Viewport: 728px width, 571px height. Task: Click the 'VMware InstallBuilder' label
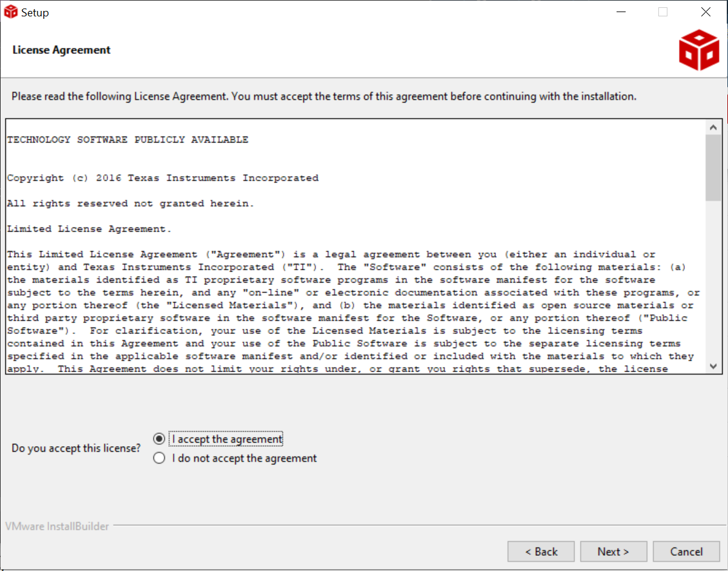pyautogui.click(x=57, y=526)
